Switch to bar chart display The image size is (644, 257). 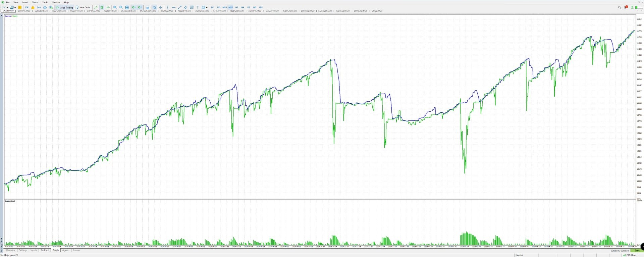click(96, 7)
